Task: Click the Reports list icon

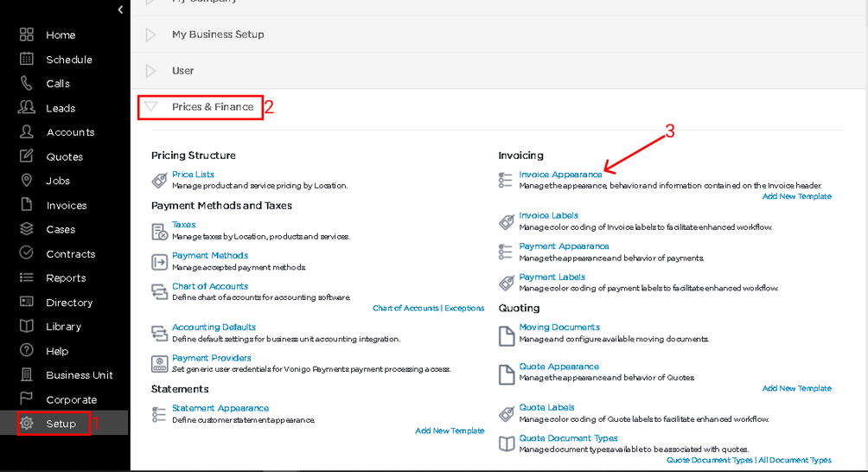Action: point(27,277)
